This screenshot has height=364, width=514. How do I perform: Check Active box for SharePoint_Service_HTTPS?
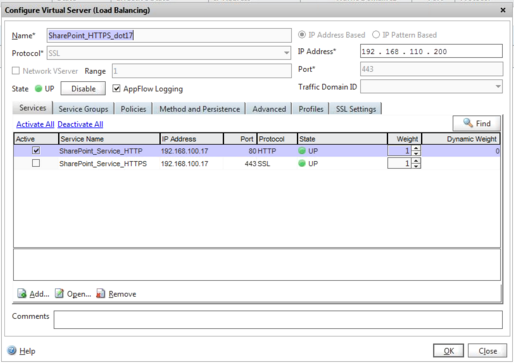click(36, 163)
